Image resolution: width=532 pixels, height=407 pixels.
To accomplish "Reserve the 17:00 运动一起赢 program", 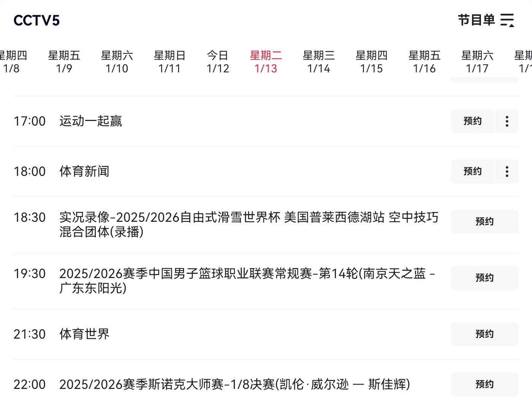I will (x=472, y=121).
